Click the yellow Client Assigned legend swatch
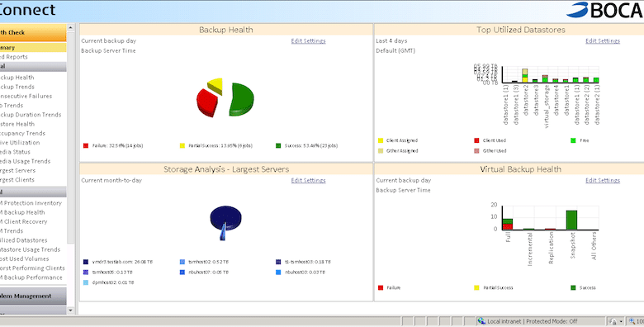The width and height of the screenshot is (644, 327). [x=381, y=140]
